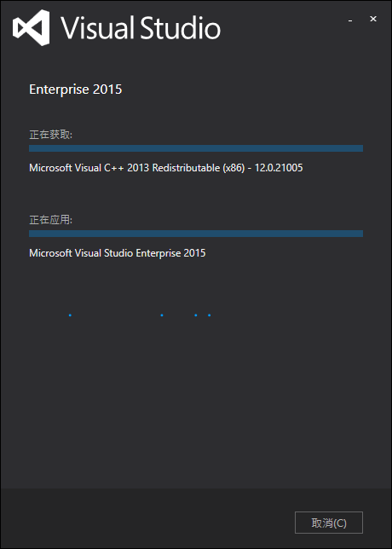Viewport: 392px width, 549px height.
Task: Click the word "Visual" in the header title
Action: 98,27
